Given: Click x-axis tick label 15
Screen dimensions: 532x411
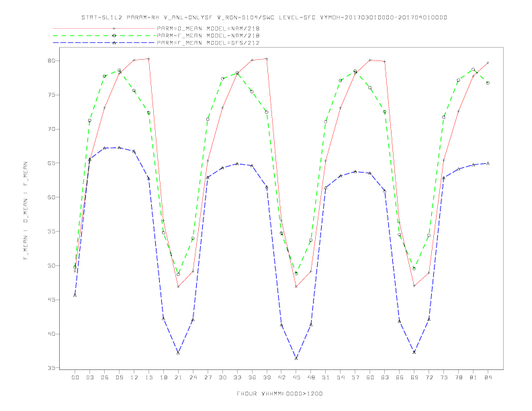Looking at the screenshot, I should pyautogui.click(x=149, y=377).
